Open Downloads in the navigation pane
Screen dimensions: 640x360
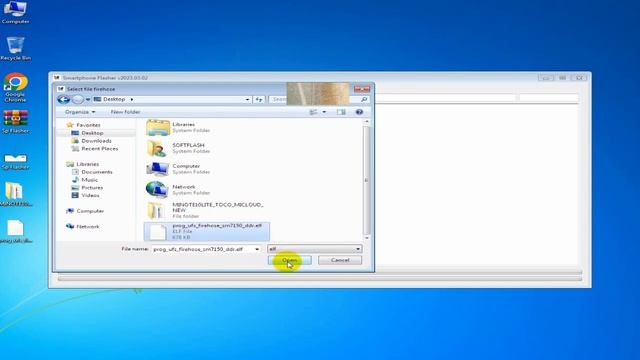(96, 141)
